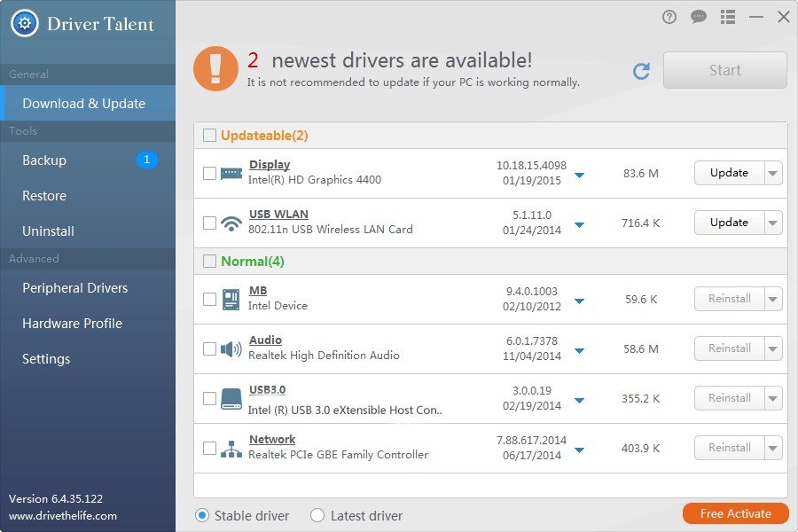
Task: Expand version list for Network driver
Action: pos(579,450)
